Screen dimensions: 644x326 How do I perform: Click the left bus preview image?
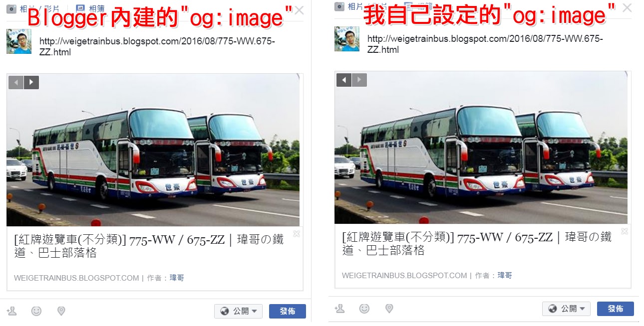click(153, 150)
